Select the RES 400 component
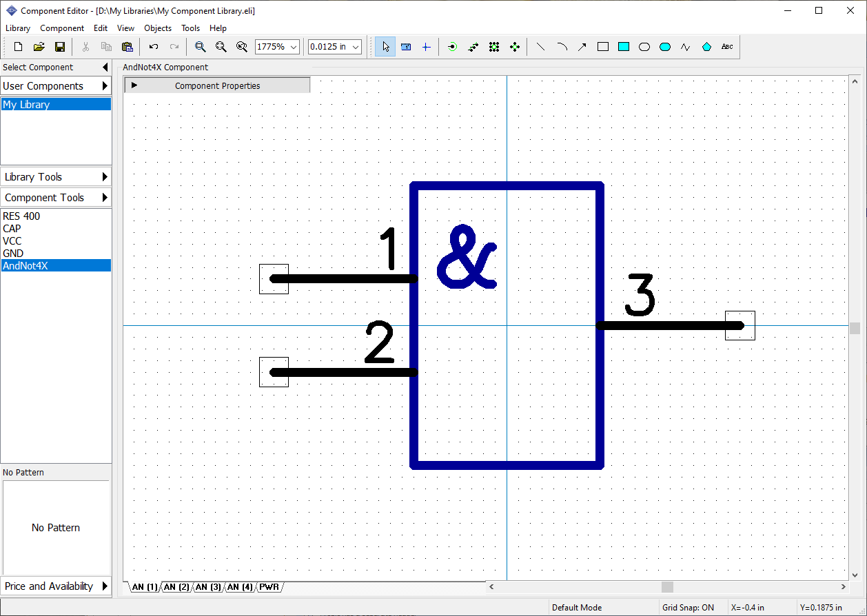Screen dimensions: 867x616 pyautogui.click(x=56, y=216)
